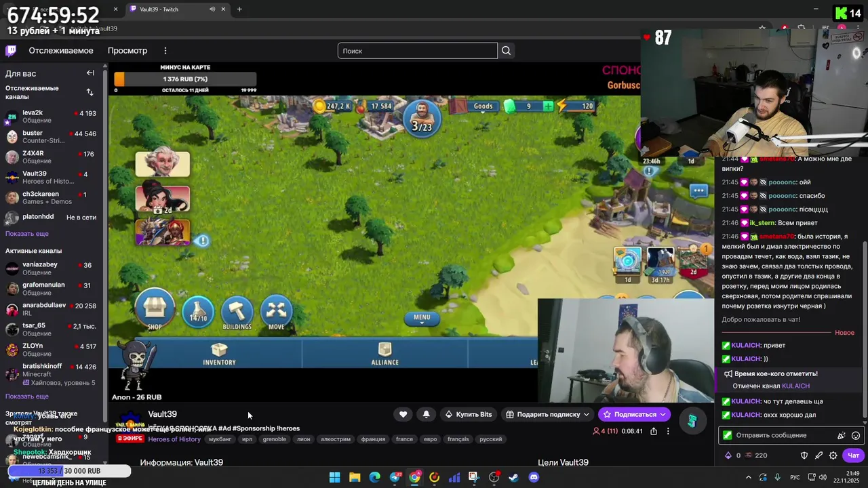This screenshot has width=868, height=488.
Task: Select the grenoble tag
Action: click(x=275, y=439)
